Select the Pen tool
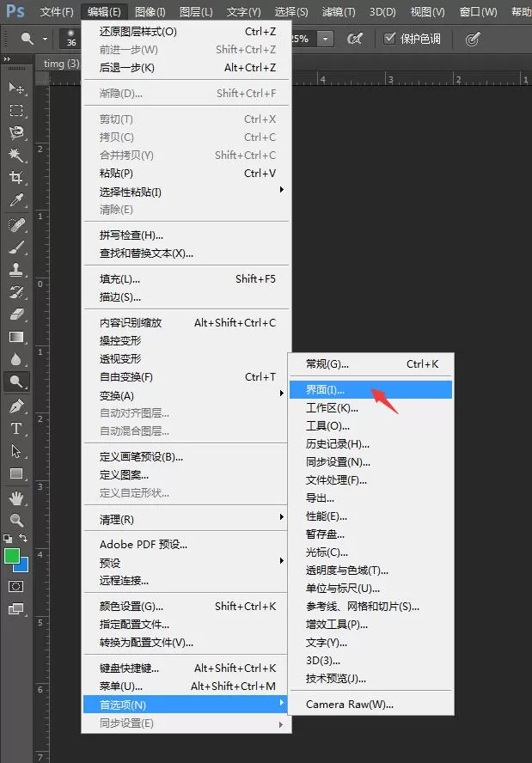This screenshot has width=532, height=763. click(x=16, y=406)
